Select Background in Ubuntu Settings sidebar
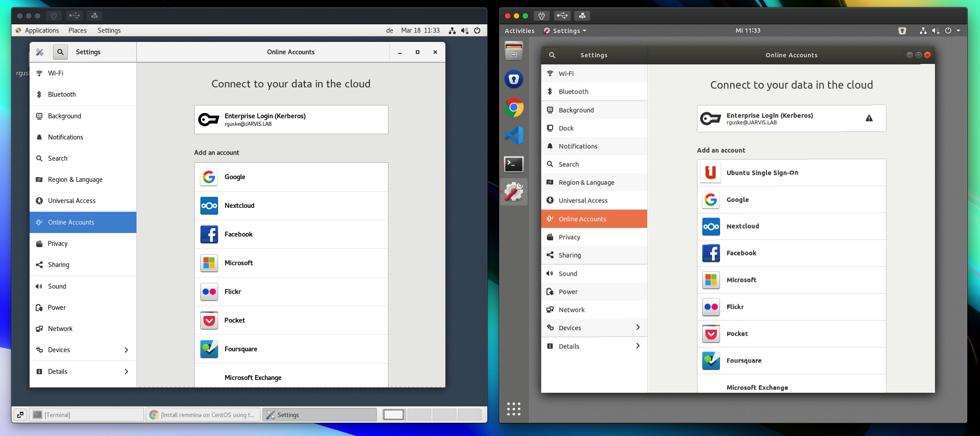The width and height of the screenshot is (980, 436). pos(594,110)
